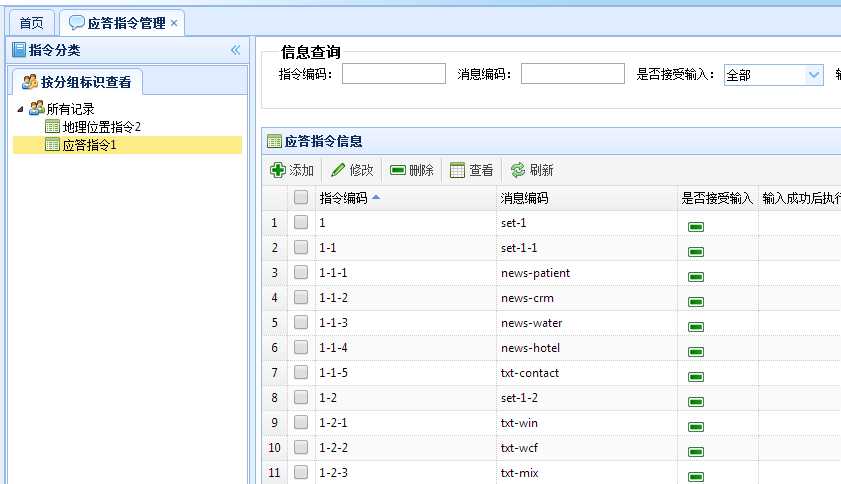Click the 应答指令信息 grid panel icon

pyautogui.click(x=274, y=141)
